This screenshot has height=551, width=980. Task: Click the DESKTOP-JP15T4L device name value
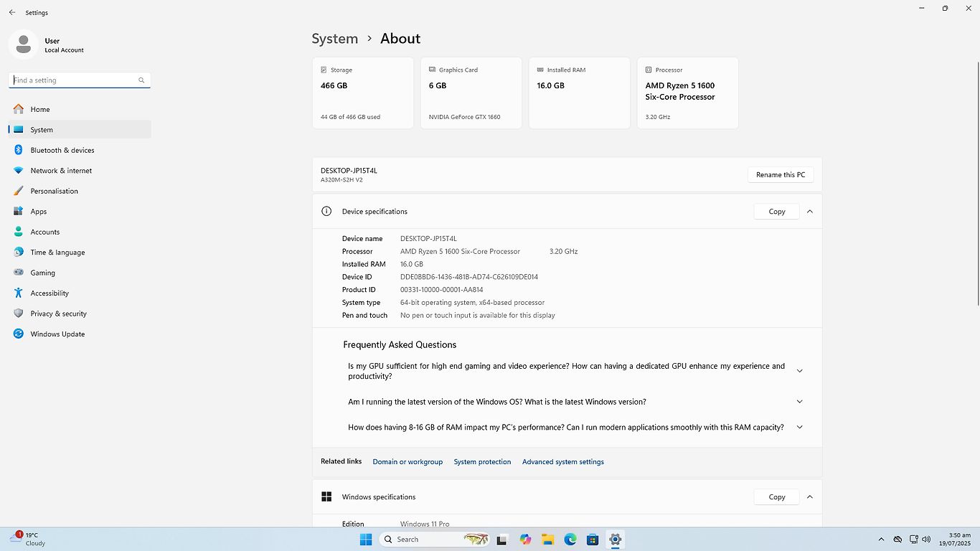tap(428, 238)
